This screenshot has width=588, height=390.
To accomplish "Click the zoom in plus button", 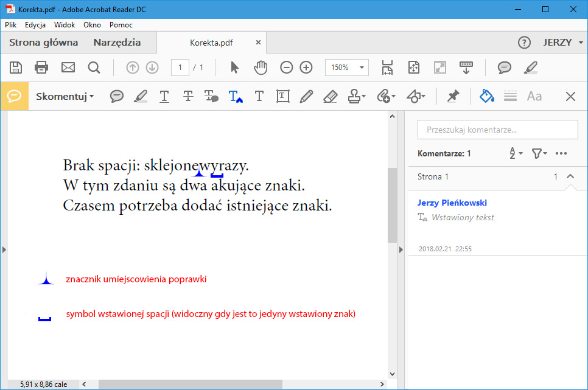I will click(x=306, y=68).
